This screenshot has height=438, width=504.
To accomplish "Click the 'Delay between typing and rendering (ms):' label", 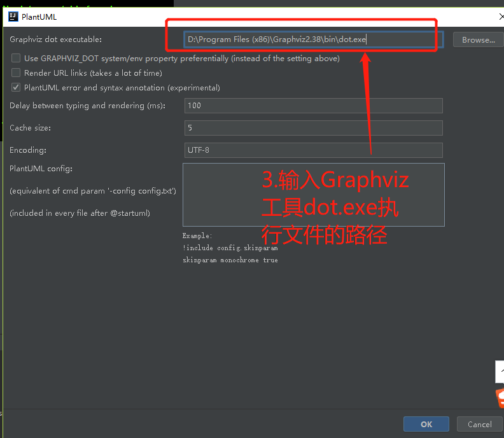I will pos(87,106).
